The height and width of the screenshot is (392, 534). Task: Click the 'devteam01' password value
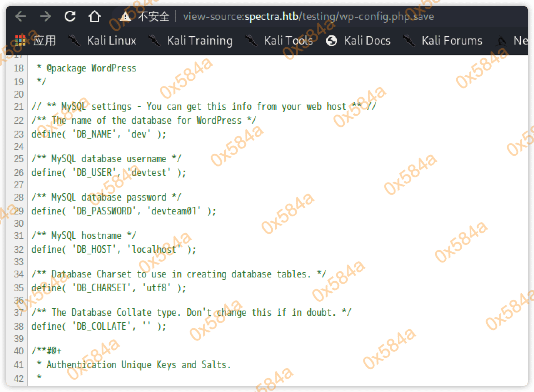point(174,211)
